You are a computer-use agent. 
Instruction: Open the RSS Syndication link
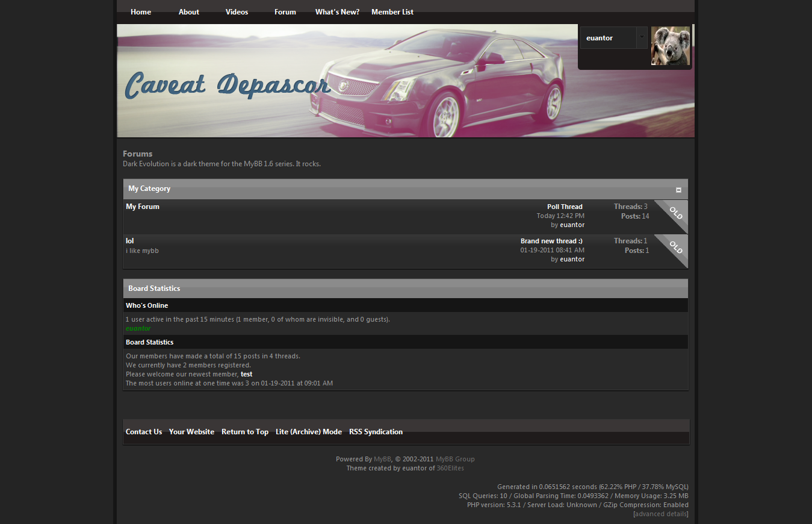(x=376, y=432)
